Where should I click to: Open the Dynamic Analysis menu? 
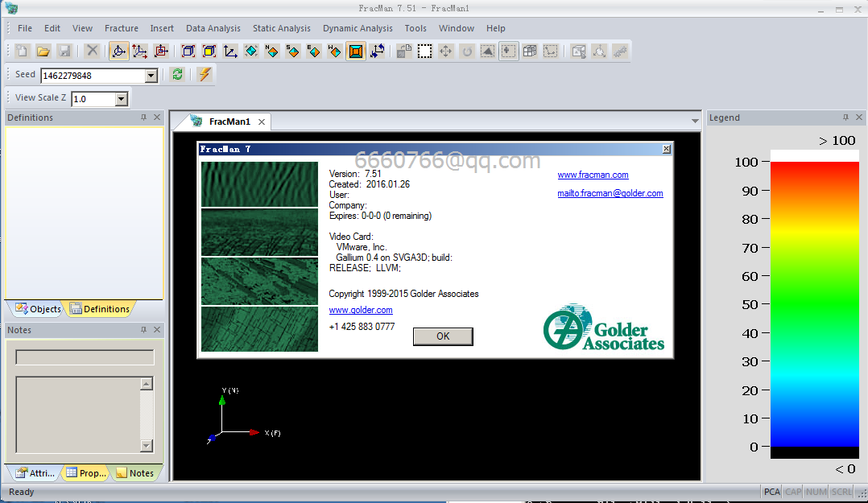[x=358, y=28]
